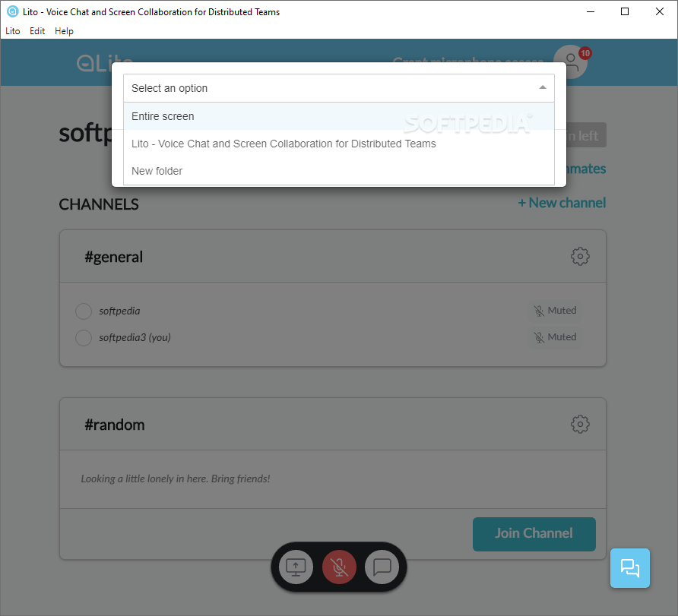Choose the Lito - Voice Chat window option
This screenshot has width=678, height=616.
pyautogui.click(x=338, y=144)
